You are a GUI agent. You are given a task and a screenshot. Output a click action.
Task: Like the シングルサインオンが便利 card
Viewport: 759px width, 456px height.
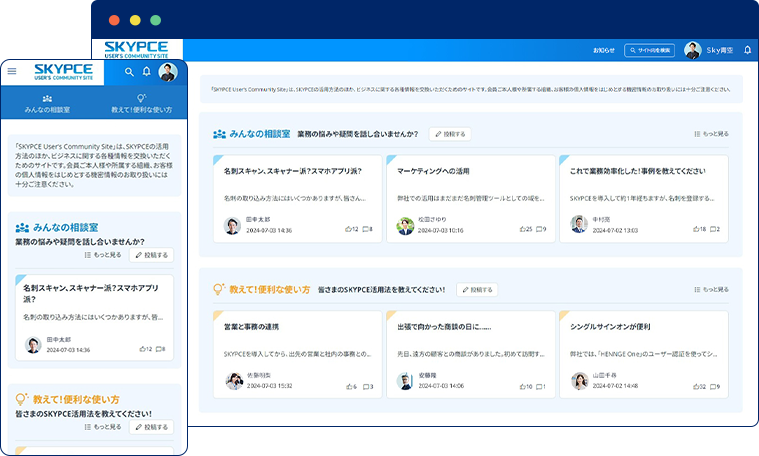pos(699,386)
